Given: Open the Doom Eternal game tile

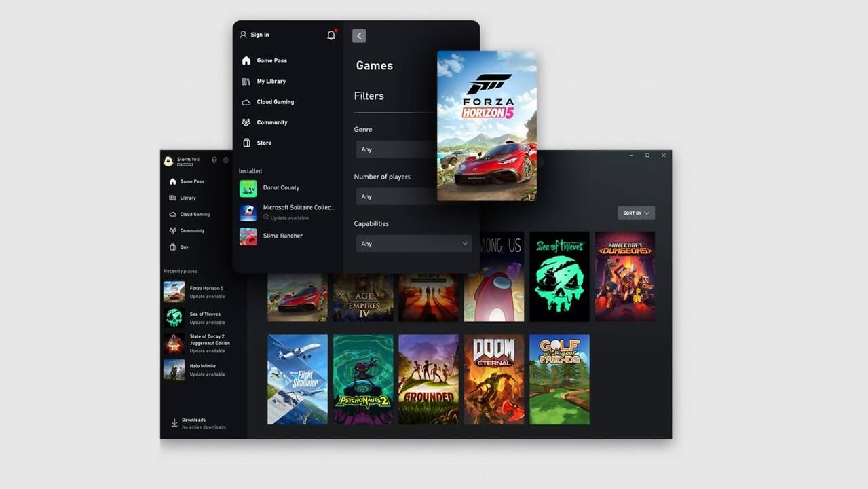Looking at the screenshot, I should (x=493, y=379).
